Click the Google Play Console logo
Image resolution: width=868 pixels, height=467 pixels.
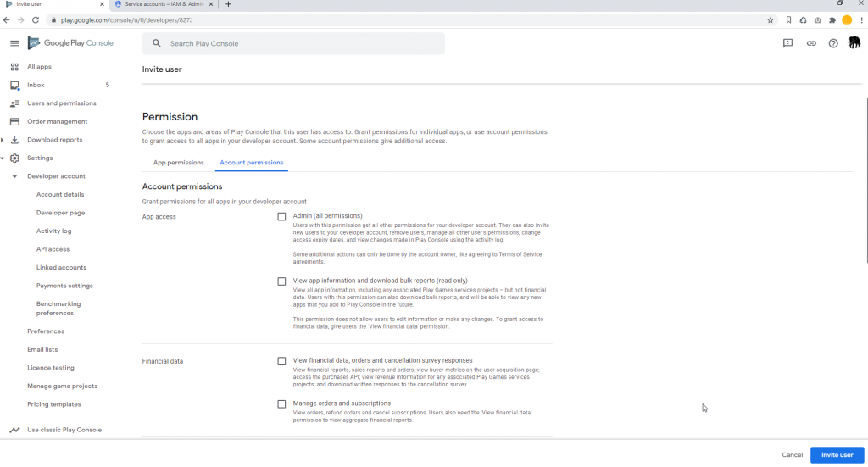click(x=70, y=43)
